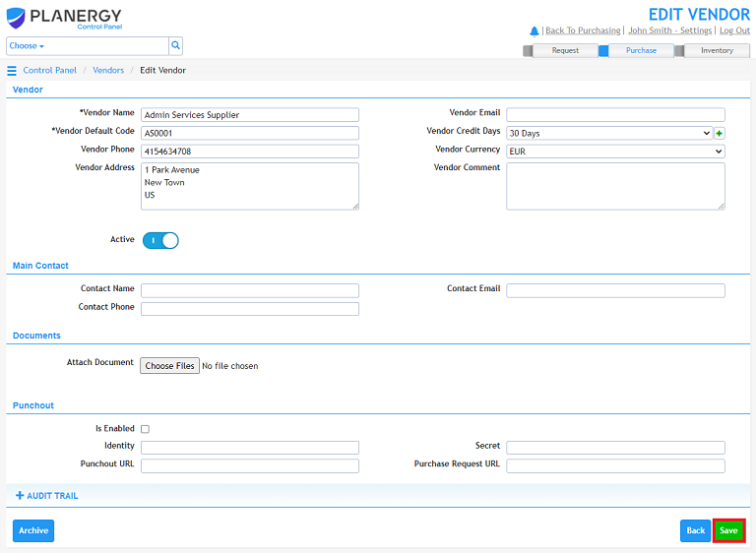756x553 pixels.
Task: Click the Contact Name field
Action: tap(250, 290)
